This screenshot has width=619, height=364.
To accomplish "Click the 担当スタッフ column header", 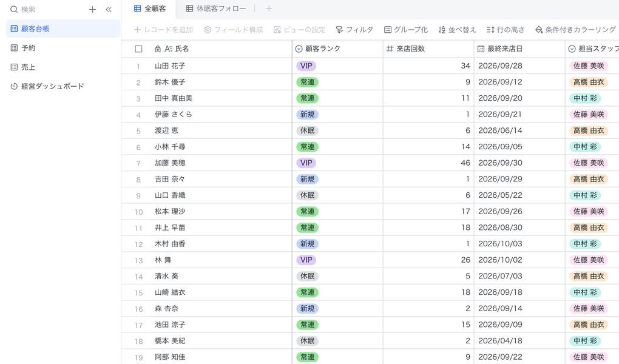I will 592,49.
